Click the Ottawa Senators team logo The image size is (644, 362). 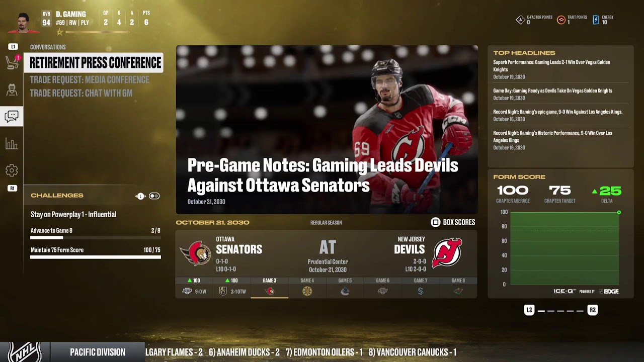tap(196, 253)
